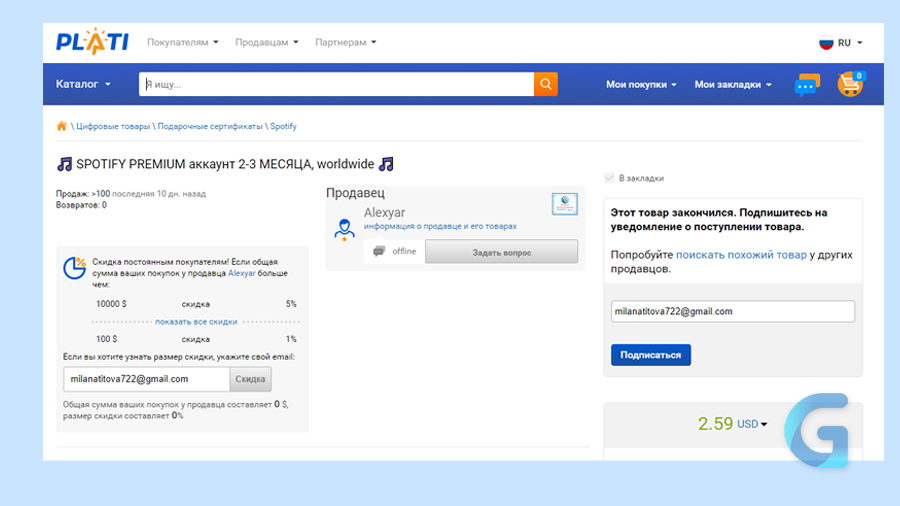The image size is (900, 506).
Task: Select the product title SPOTIFY PREMIUM
Action: pos(225,164)
